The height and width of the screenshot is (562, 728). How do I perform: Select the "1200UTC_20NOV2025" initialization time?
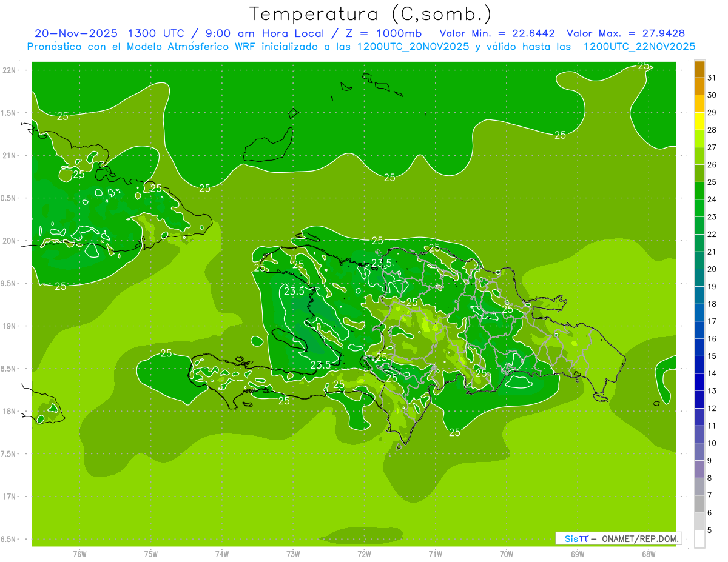point(414,47)
